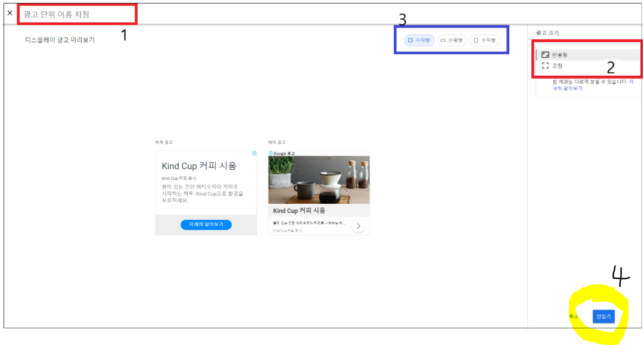The height and width of the screenshot is (345, 644).
Task: Close the ad unit editor with X
Action: pos(10,13)
